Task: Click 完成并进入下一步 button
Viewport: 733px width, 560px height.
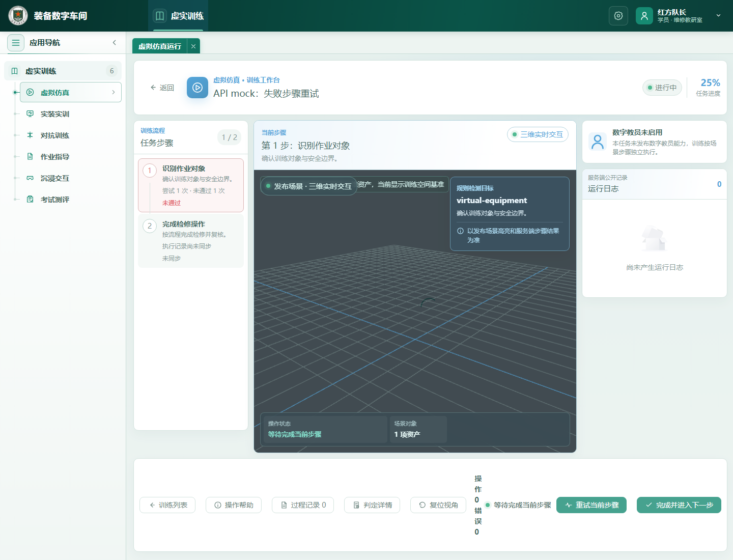Action: click(x=679, y=505)
